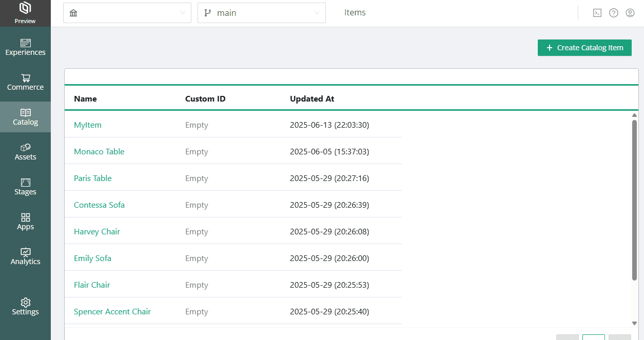Open Stages from the sidebar
Image resolution: width=644 pixels, height=340 pixels.
point(25,187)
